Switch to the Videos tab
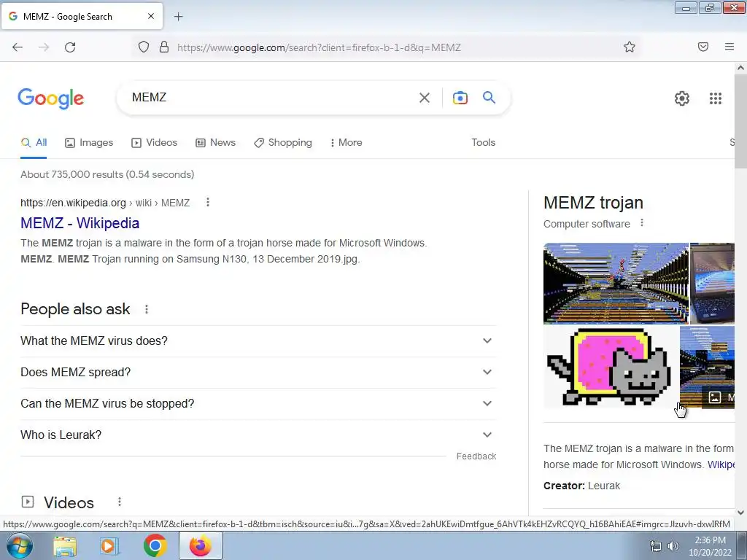747x560 pixels. (x=155, y=142)
